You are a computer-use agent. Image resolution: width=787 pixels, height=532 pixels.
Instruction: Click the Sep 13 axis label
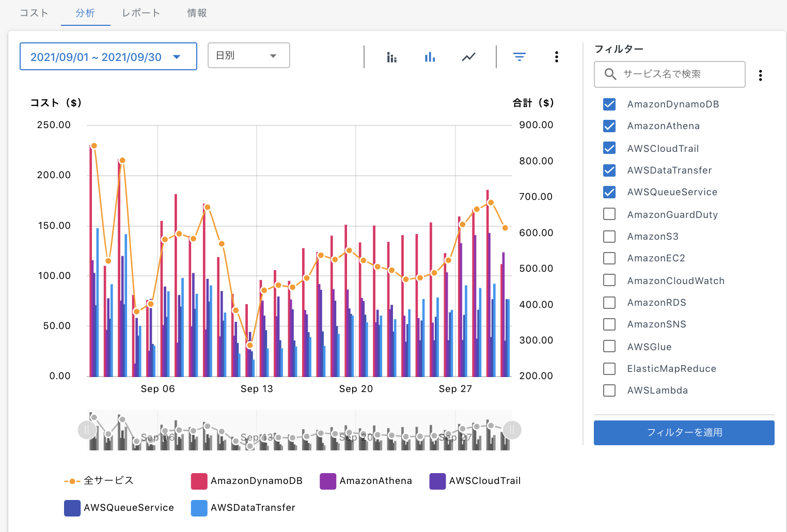[x=257, y=389]
